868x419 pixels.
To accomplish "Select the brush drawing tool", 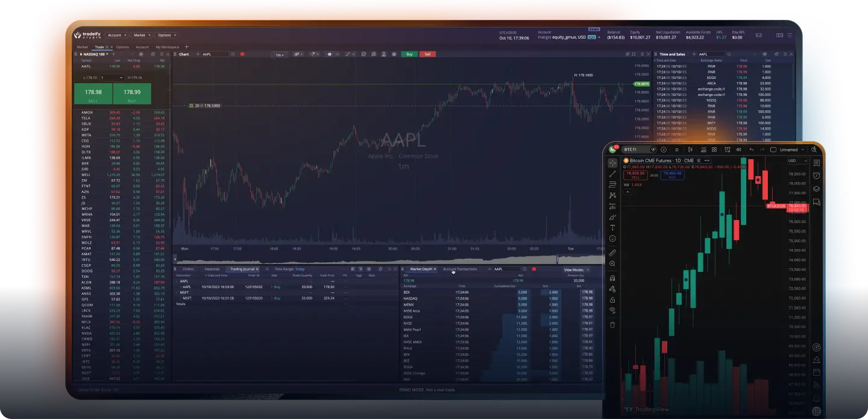I will (612, 216).
